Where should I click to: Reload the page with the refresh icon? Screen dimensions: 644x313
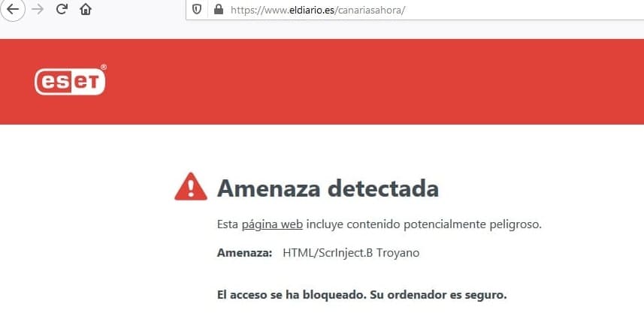(x=62, y=9)
